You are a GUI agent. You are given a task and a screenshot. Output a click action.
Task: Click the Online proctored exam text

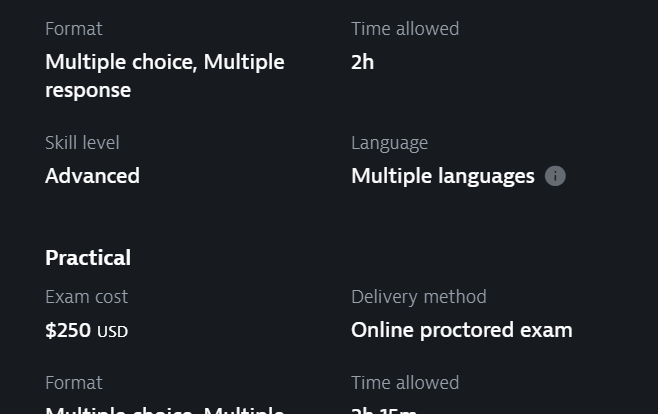point(462,330)
